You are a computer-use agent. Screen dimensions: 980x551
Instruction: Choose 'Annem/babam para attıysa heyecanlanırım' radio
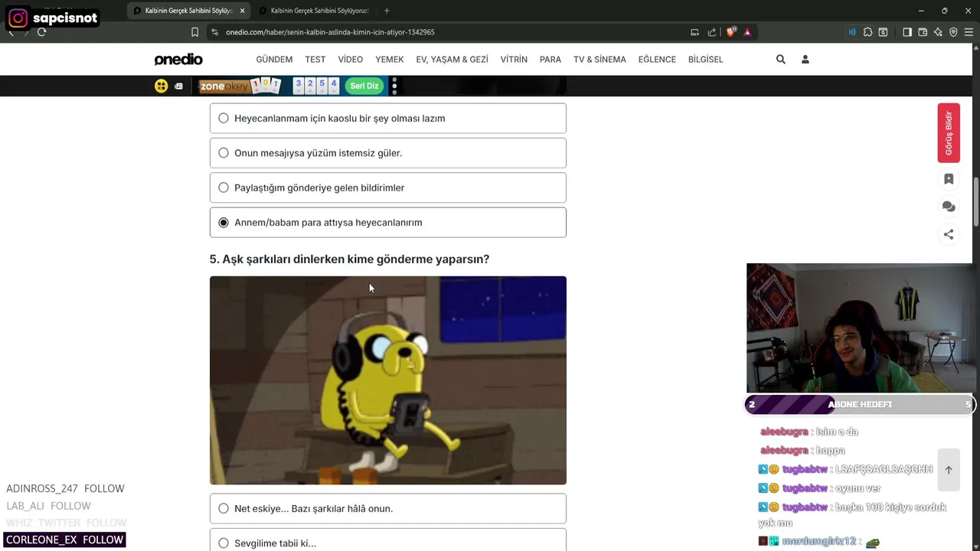coord(224,223)
